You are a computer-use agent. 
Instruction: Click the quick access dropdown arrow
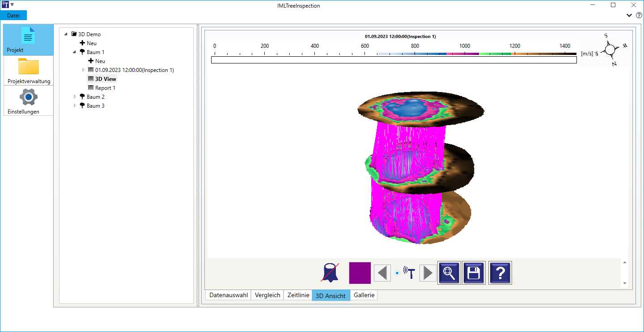pyautogui.click(x=12, y=4)
